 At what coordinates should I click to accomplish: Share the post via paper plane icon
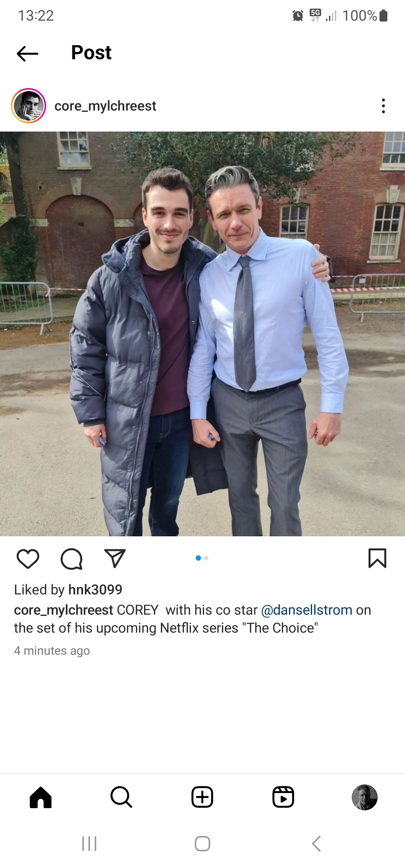115,558
